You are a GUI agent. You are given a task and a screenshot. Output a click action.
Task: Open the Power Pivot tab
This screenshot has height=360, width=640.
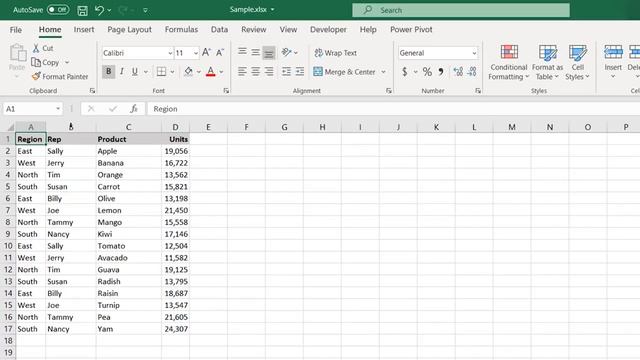click(411, 29)
